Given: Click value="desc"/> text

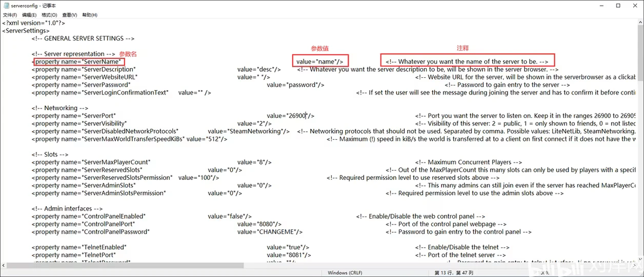Looking at the screenshot, I should [x=259, y=70].
